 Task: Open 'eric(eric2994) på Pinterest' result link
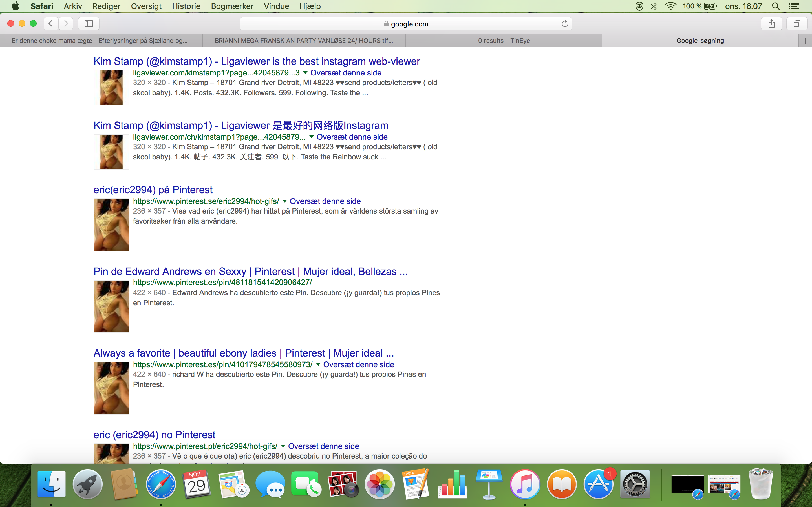[x=153, y=190]
